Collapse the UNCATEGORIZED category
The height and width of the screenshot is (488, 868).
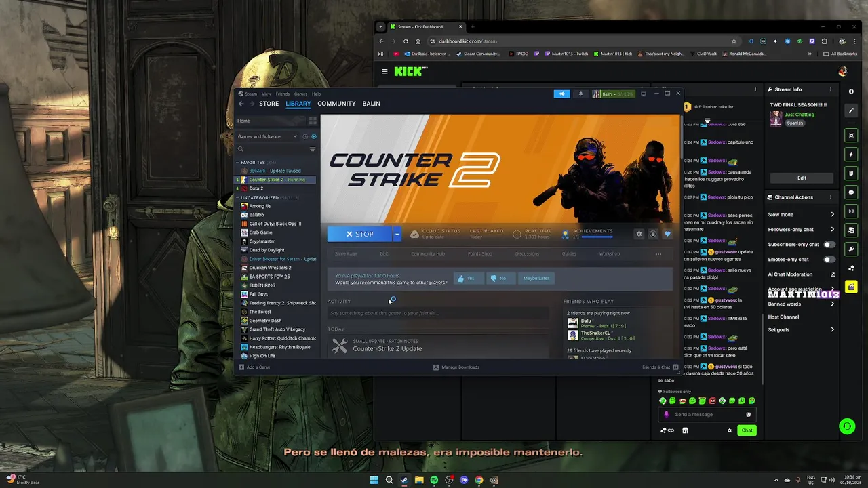[237, 198]
